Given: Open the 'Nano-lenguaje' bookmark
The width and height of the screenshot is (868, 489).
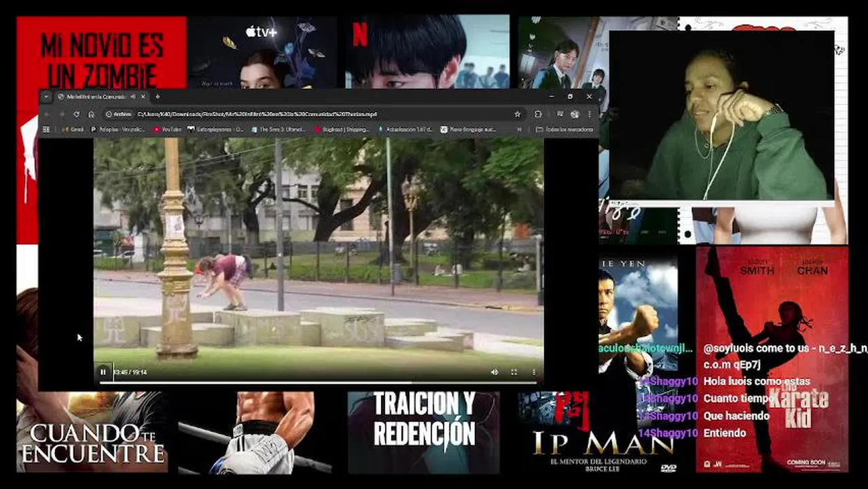Looking at the screenshot, I should point(469,129).
